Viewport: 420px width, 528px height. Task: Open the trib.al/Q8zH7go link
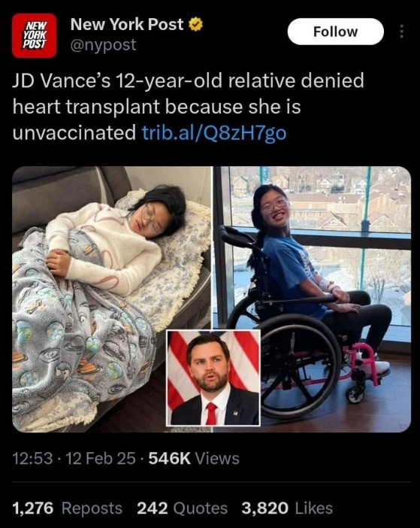(x=214, y=132)
